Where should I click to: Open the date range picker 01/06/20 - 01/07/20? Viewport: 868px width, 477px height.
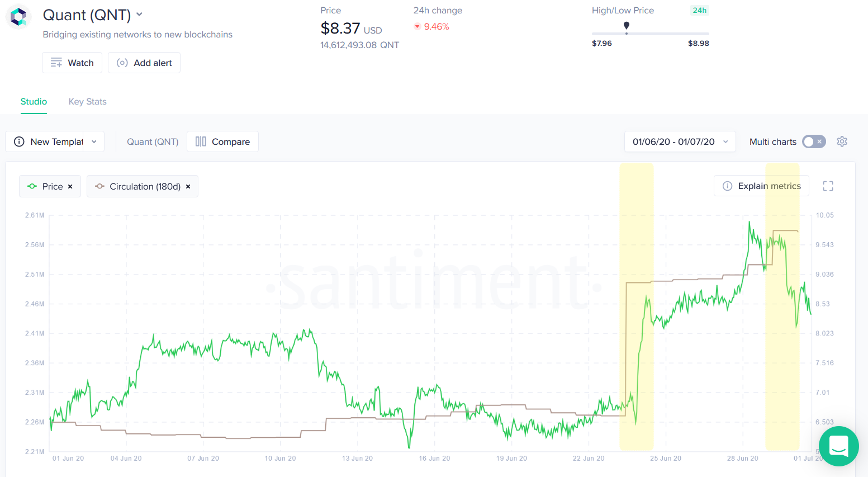(680, 141)
